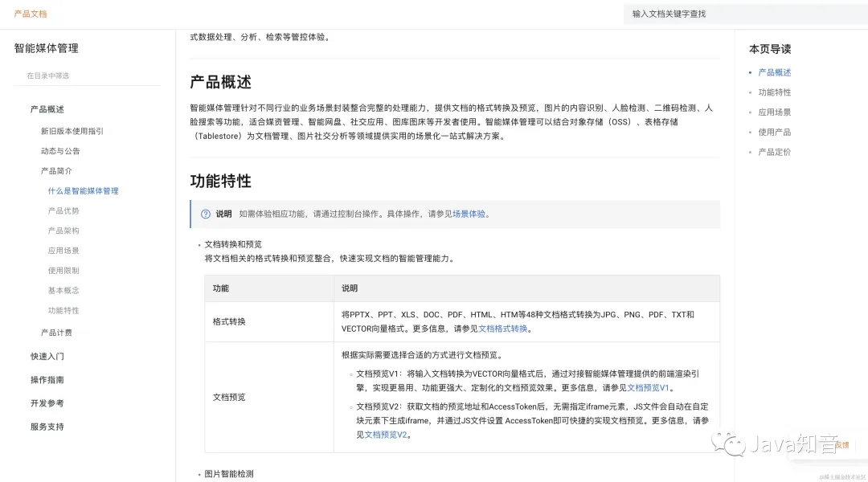Click the 输入文档关键字查找 search field

click(x=723, y=14)
